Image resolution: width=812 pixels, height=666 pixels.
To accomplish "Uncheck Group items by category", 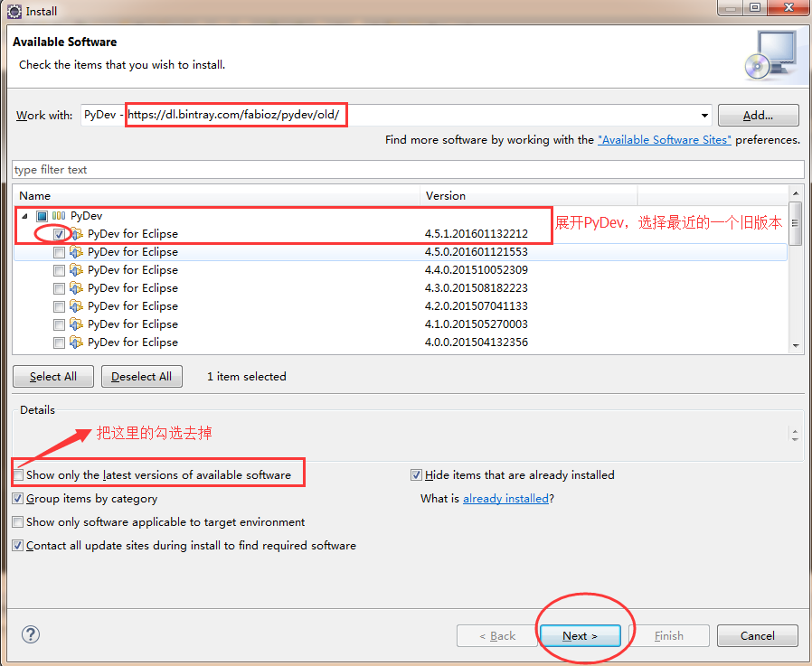I will tap(18, 498).
